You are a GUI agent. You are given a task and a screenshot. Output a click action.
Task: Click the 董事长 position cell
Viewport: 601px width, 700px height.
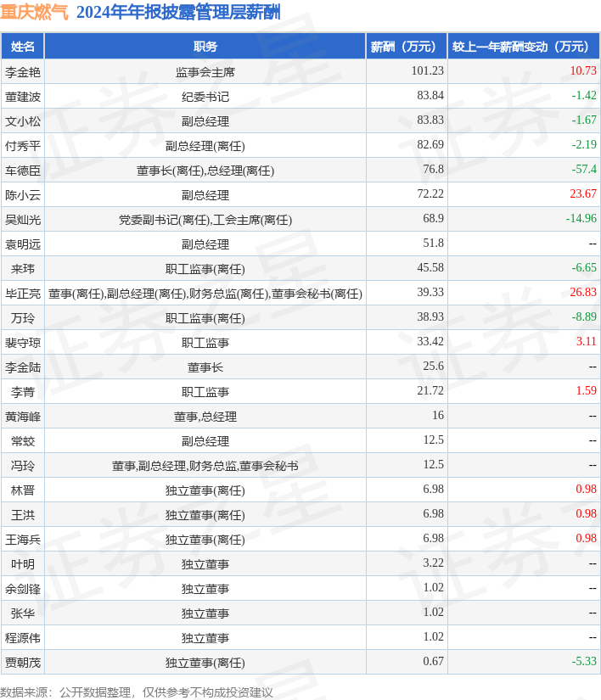click(x=205, y=367)
